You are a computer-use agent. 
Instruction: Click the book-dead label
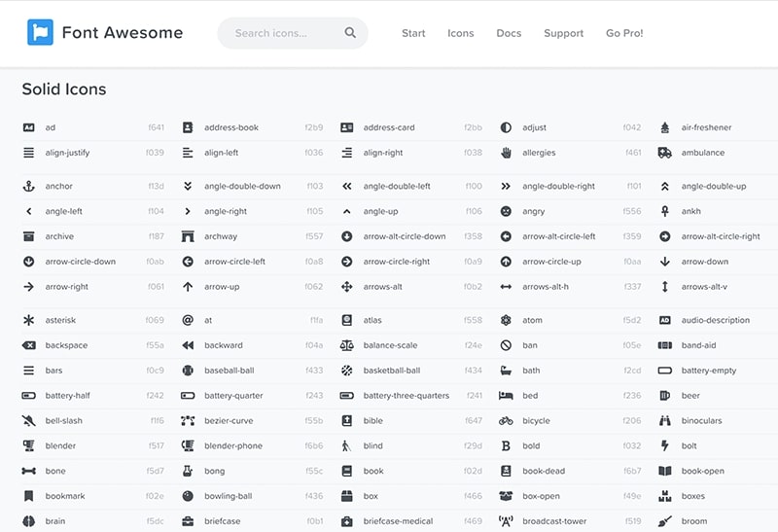pos(544,471)
